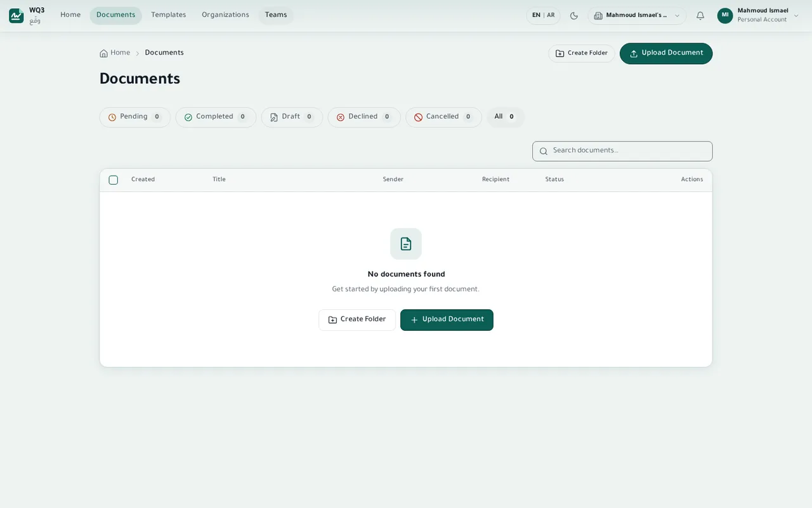812x508 pixels.
Task: Click the Recipient column header
Action: click(x=495, y=180)
